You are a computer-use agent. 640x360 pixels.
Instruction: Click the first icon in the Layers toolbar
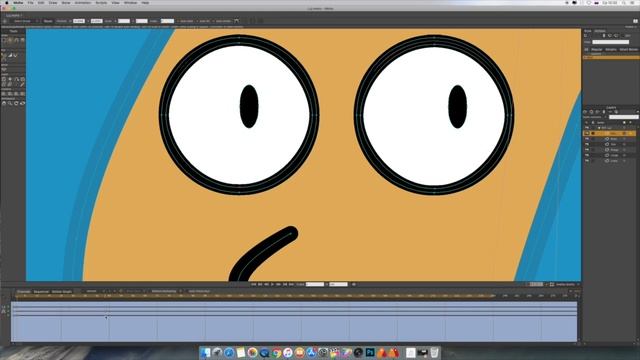click(x=585, y=112)
